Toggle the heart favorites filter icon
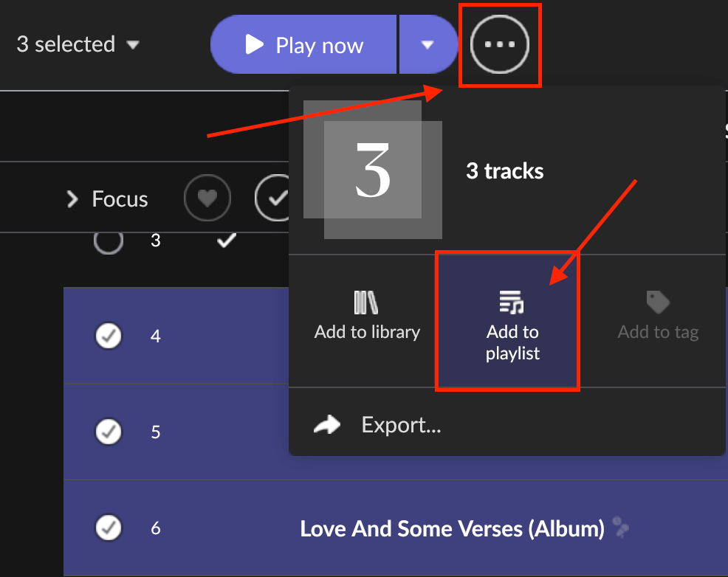 (x=207, y=198)
